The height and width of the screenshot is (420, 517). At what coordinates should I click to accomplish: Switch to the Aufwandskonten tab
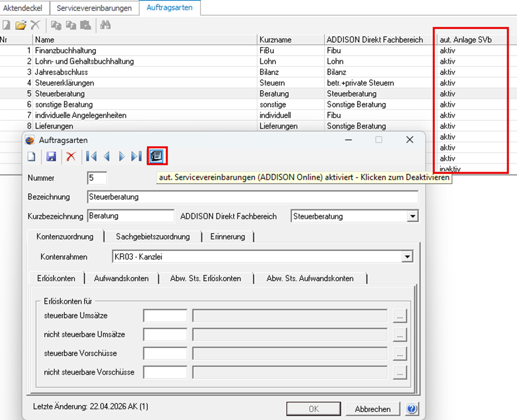121,279
